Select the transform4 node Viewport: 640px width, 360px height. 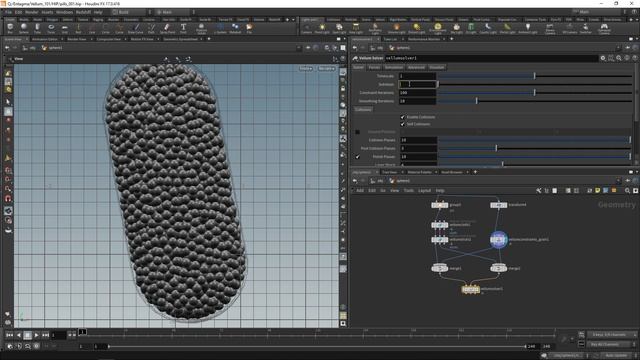point(498,205)
